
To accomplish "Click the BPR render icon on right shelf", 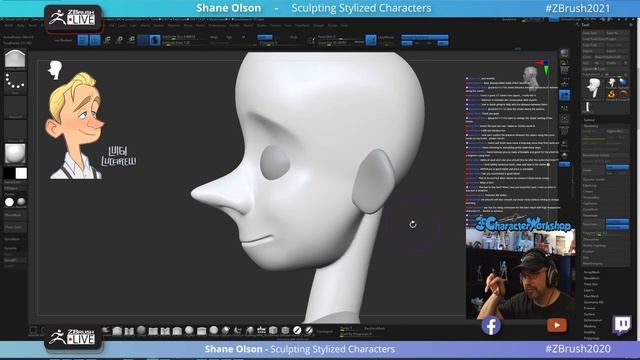I will [564, 53].
